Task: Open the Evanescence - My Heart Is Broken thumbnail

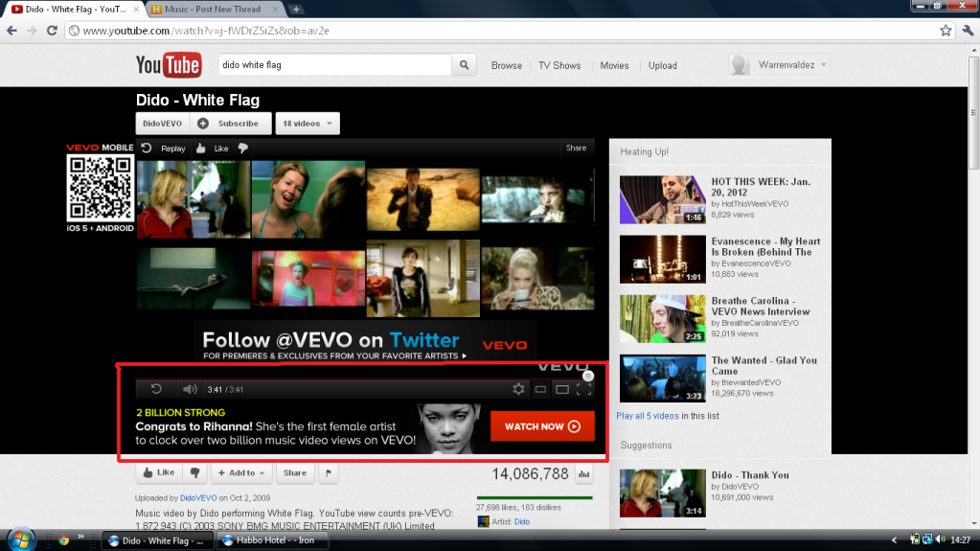Action: point(662,259)
